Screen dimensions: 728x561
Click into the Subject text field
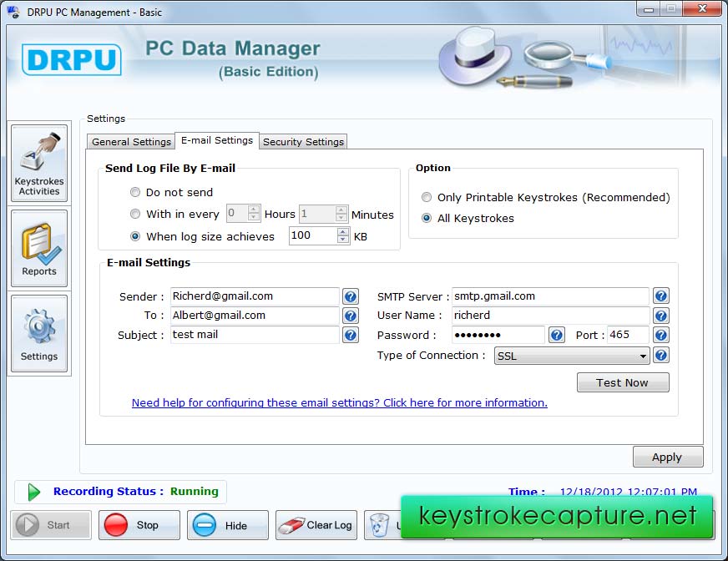pos(254,335)
